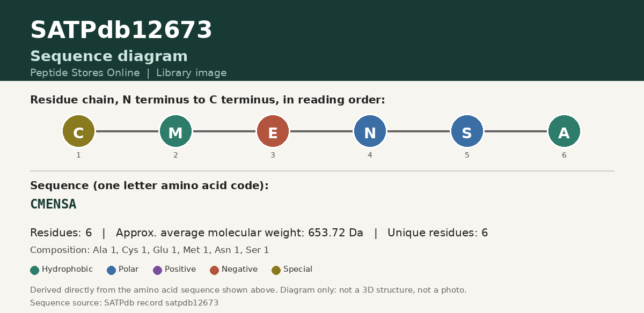Click the Polar legend color dot
Viewport: 644px width, 313px height.
click(x=112, y=270)
